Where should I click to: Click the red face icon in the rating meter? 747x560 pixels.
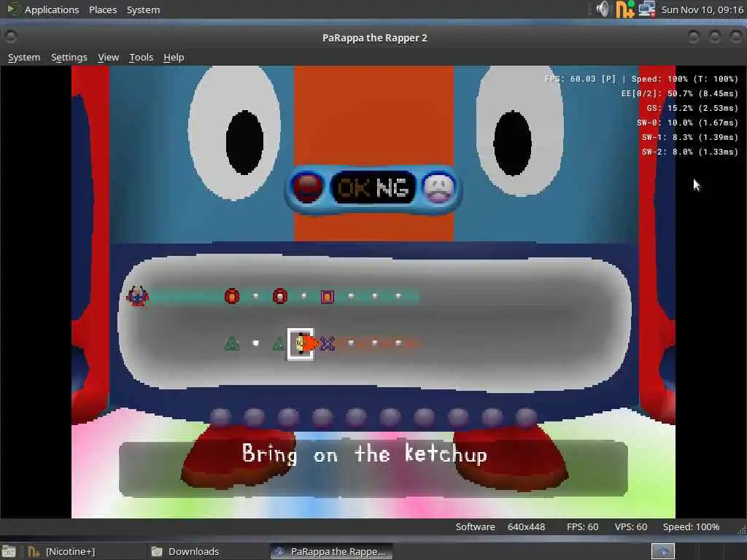(x=307, y=187)
